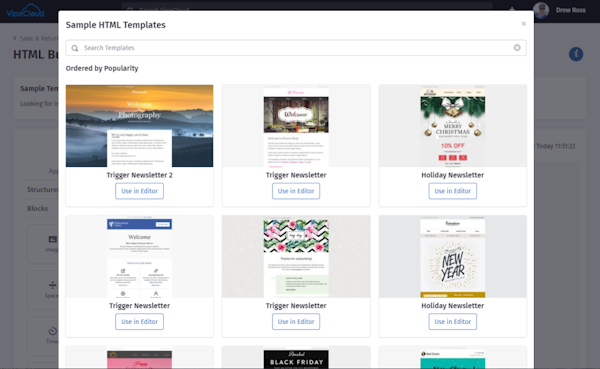Click the Save & Return back link

35,38
